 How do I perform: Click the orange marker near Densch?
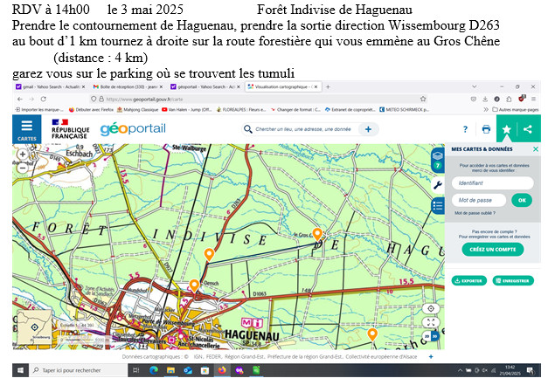tap(194, 285)
